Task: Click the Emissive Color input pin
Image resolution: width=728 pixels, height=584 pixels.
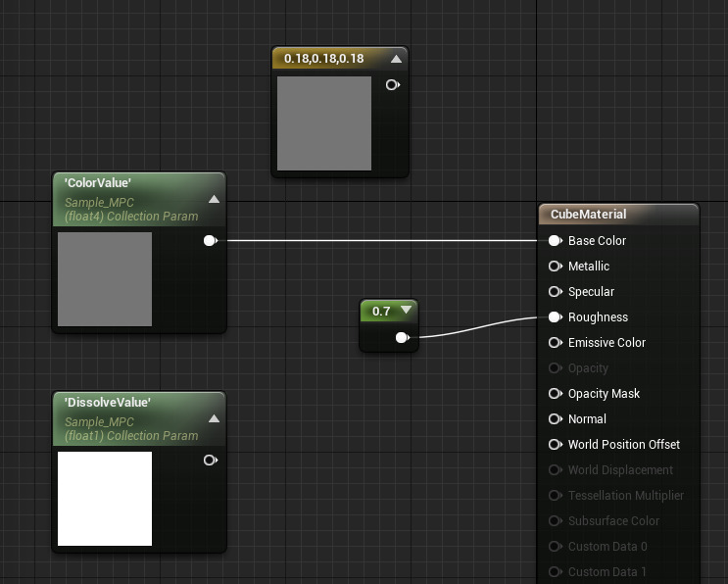Action: [x=555, y=343]
